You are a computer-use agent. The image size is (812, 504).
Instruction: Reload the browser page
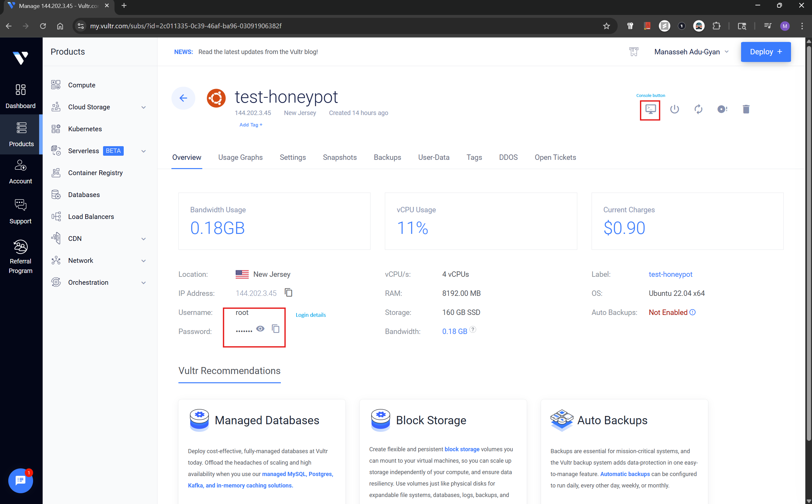click(x=43, y=26)
